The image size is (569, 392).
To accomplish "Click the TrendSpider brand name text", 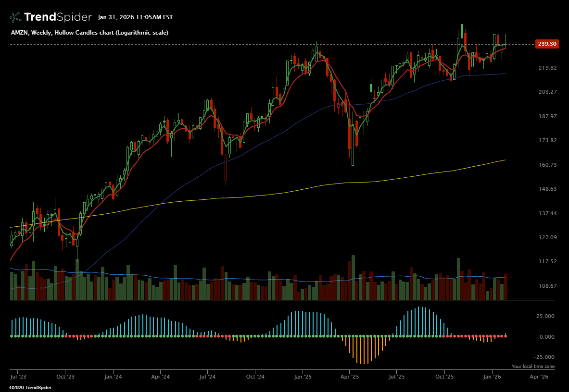I will tap(58, 17).
